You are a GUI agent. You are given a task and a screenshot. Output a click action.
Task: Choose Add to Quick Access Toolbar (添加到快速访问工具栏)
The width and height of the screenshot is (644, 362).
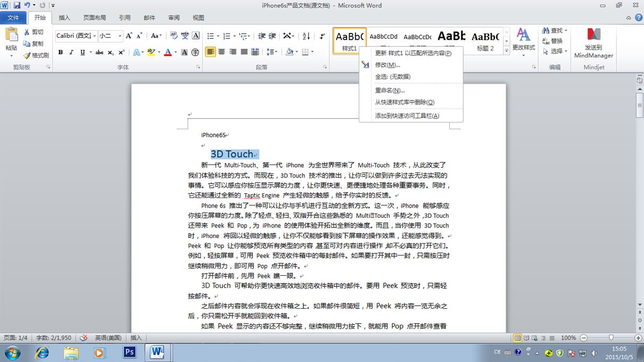411,116
